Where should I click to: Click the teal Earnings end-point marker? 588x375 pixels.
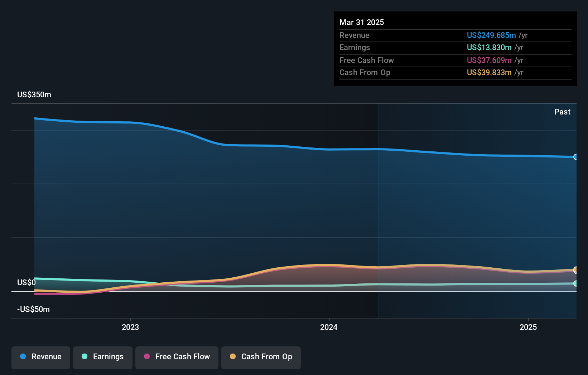point(576,283)
